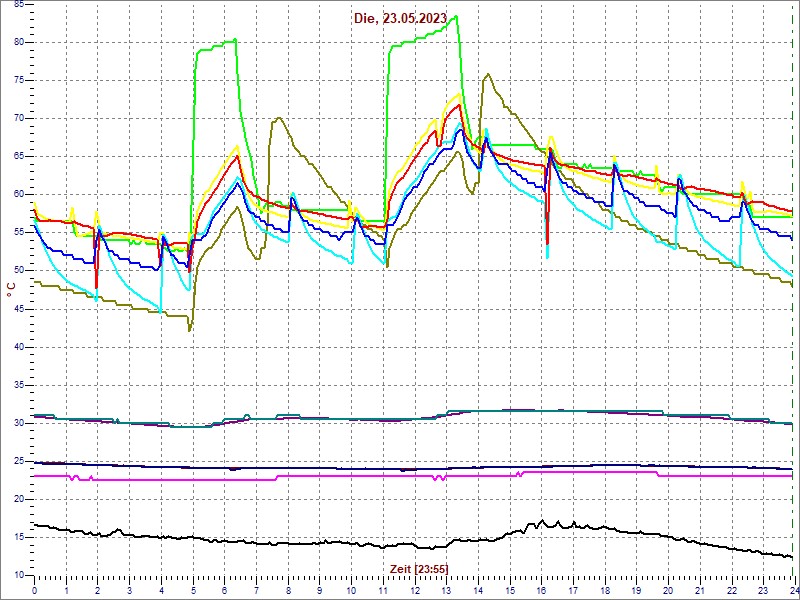Click the light green curve's highest peak near hour 13
800x600 pixels.
click(x=456, y=16)
